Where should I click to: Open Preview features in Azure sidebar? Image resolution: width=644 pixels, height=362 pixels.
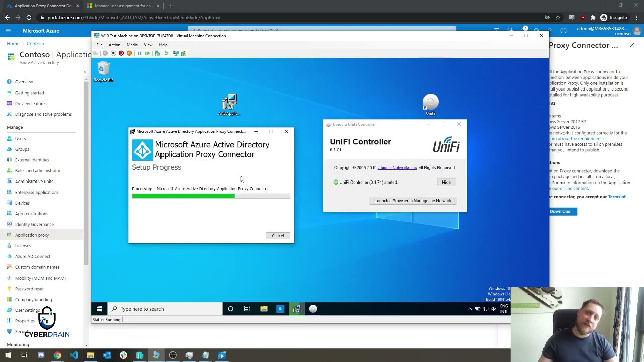point(31,103)
